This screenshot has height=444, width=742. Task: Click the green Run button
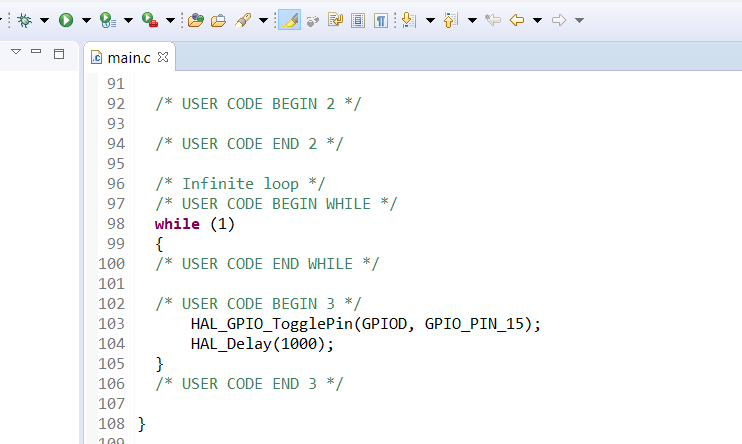point(66,19)
